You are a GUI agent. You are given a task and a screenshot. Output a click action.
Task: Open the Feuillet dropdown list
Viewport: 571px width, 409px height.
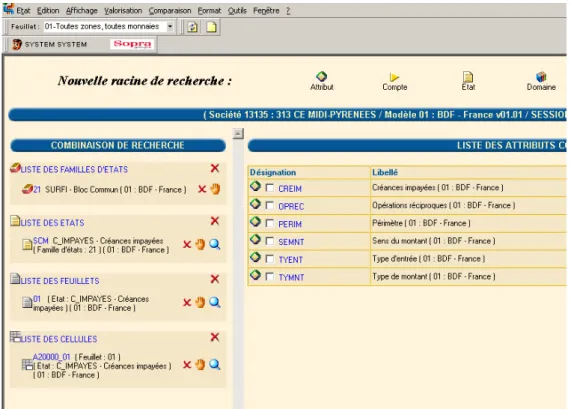pos(170,26)
